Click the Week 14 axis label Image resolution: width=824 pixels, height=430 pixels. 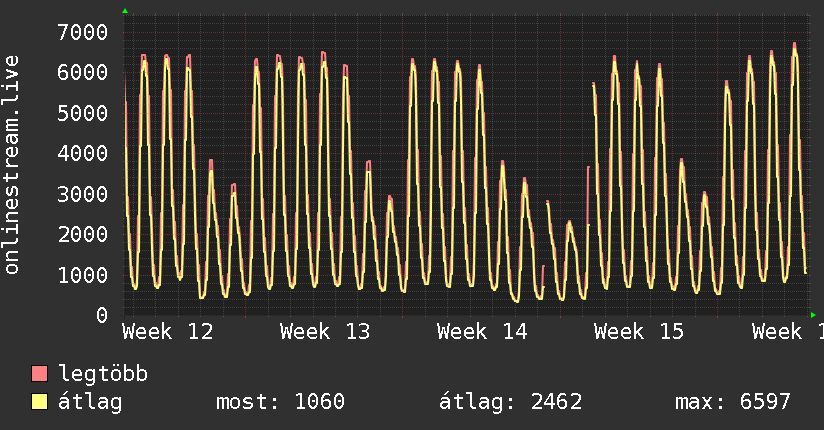482,332
